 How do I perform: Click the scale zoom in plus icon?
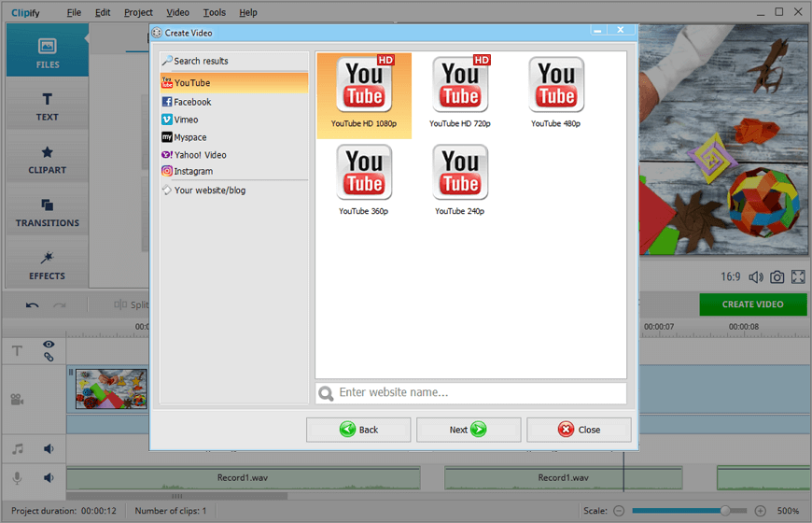761,511
